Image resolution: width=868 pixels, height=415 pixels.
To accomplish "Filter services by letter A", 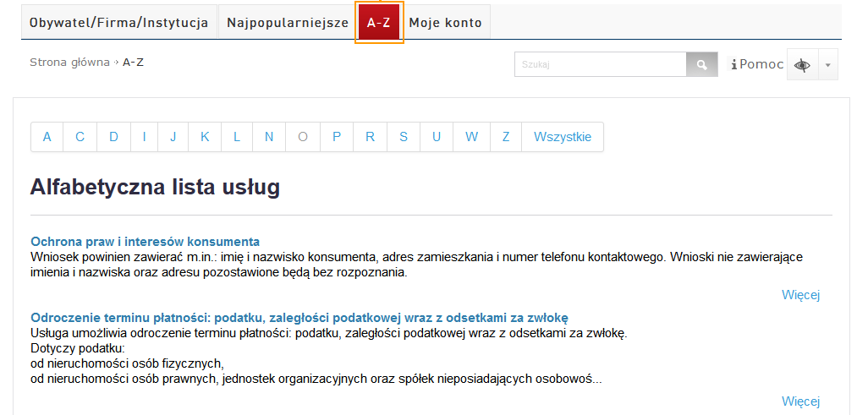I will 47,137.
